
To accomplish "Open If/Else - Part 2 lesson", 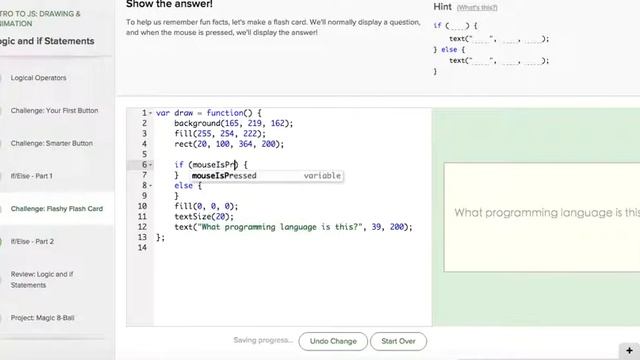I will 32,241.
